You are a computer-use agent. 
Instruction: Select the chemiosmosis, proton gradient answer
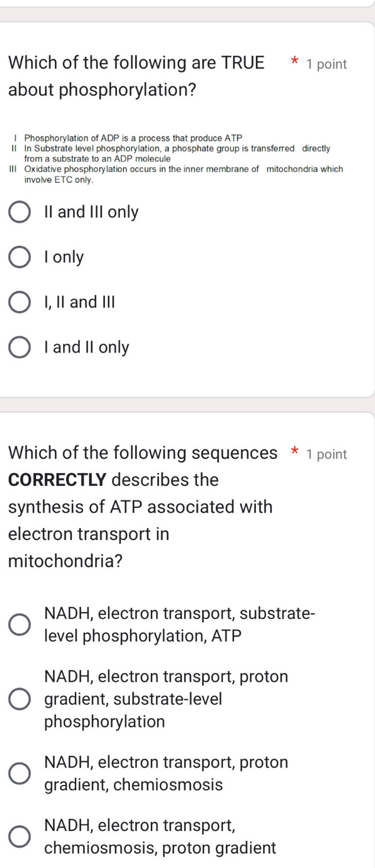tap(20, 836)
